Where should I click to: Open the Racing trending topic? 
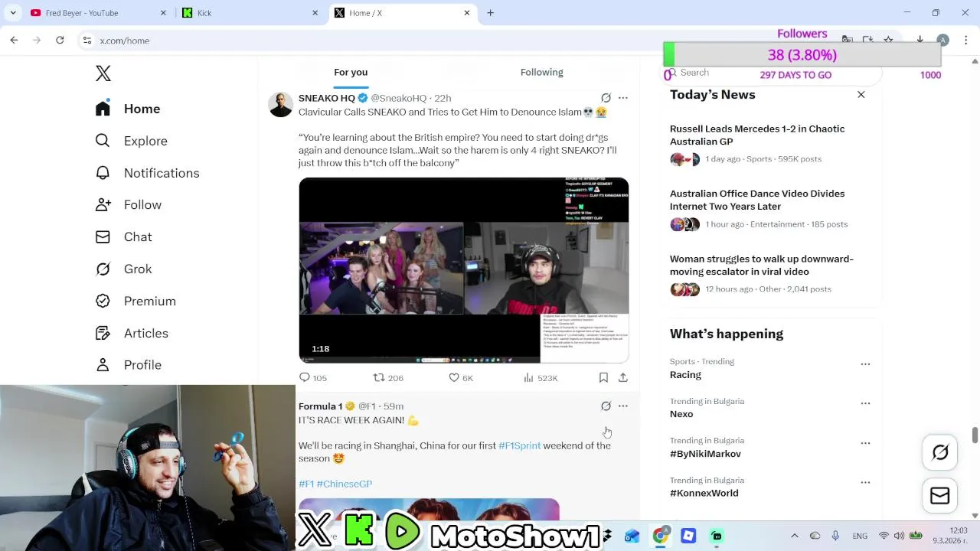(x=685, y=374)
